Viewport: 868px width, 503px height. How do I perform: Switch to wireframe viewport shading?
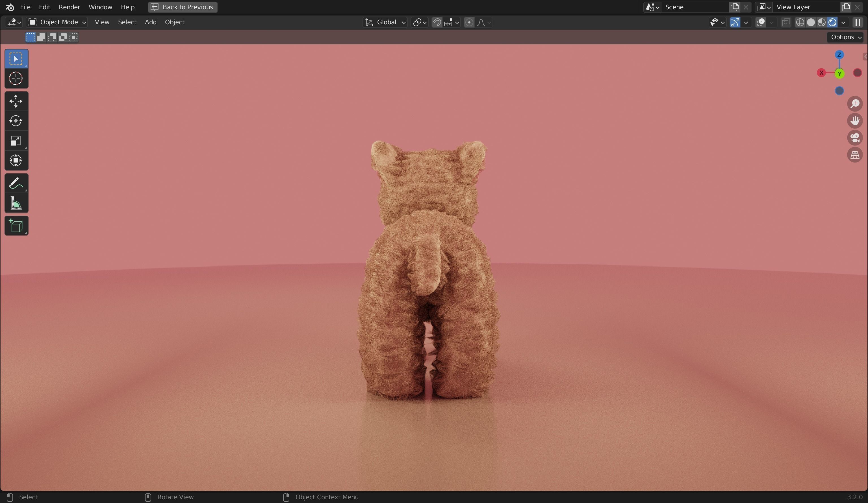pos(800,22)
